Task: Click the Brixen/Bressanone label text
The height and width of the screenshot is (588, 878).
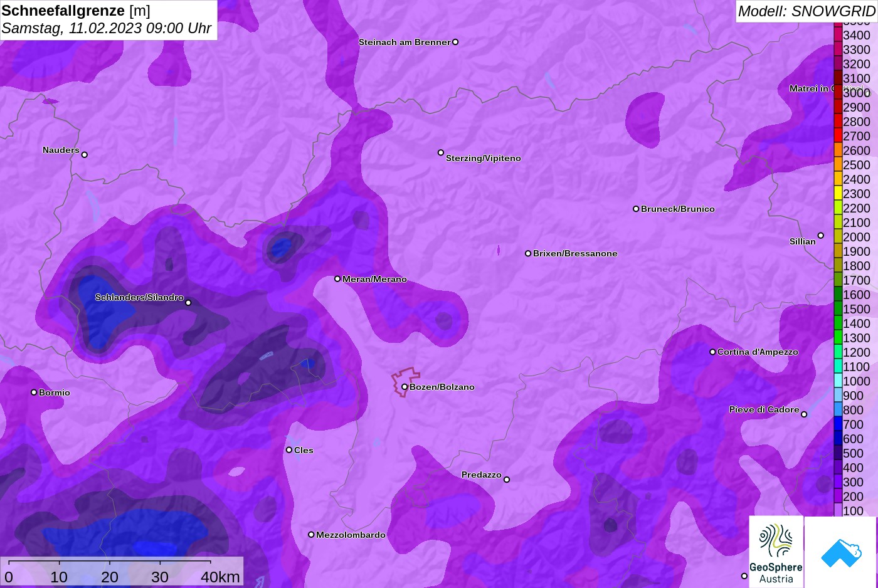Action: tap(575, 253)
